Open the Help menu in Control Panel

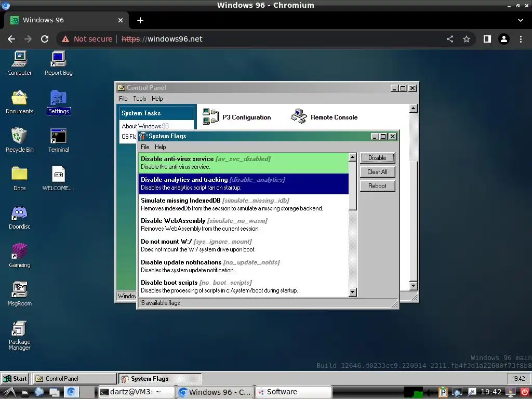pos(157,99)
